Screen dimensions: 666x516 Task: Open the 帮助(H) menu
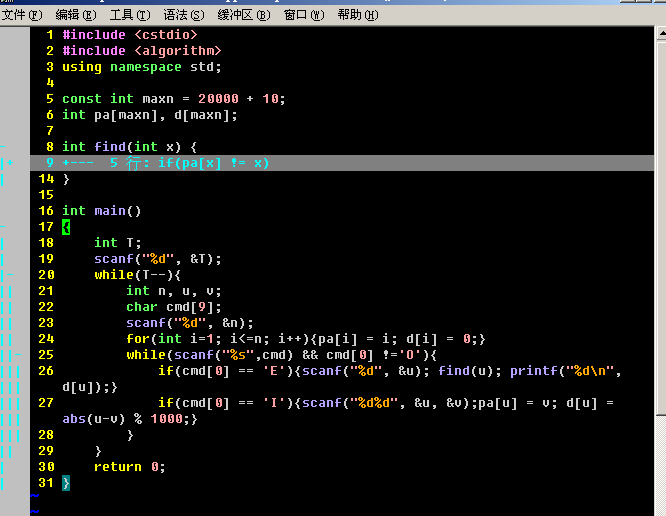pos(358,15)
